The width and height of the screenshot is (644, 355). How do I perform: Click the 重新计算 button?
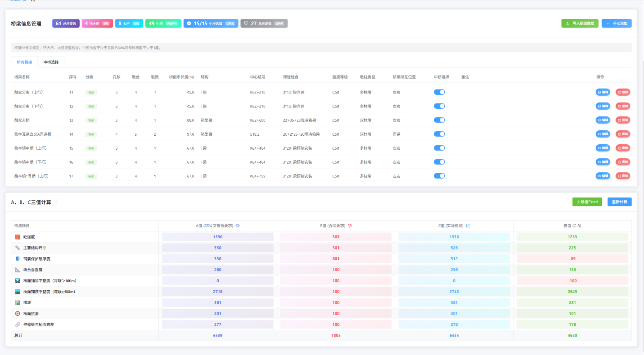click(x=619, y=202)
